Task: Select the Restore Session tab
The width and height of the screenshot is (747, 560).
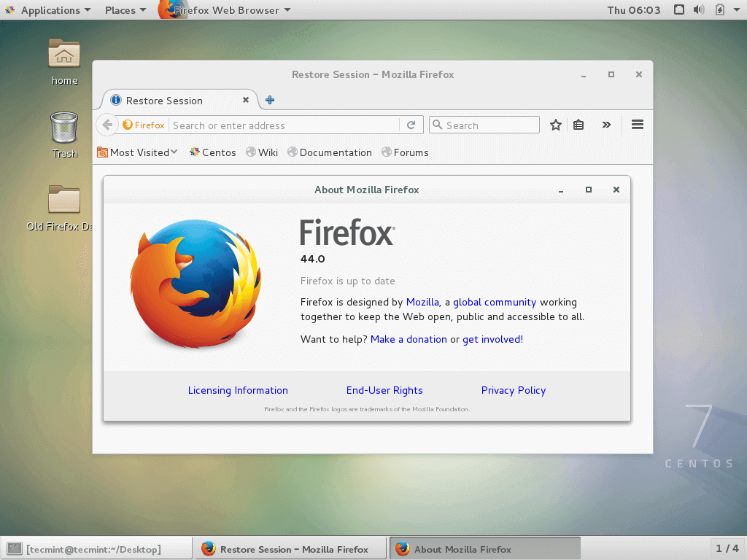Action: point(180,101)
